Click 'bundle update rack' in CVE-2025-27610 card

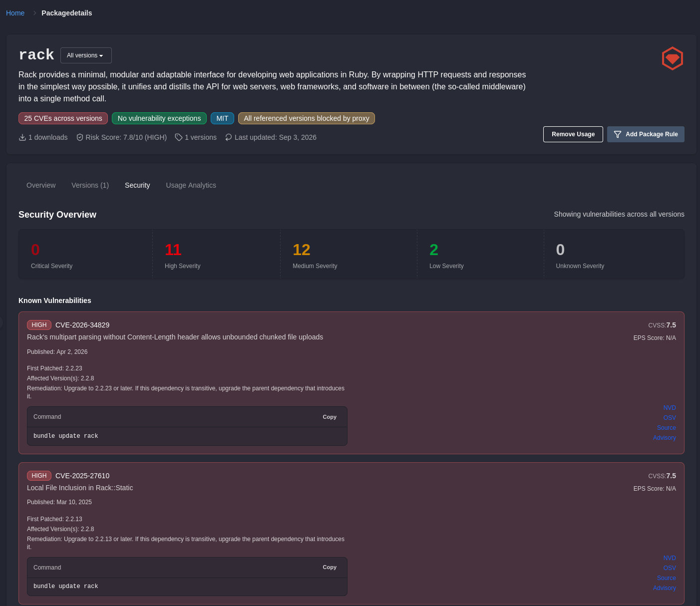pos(66,586)
